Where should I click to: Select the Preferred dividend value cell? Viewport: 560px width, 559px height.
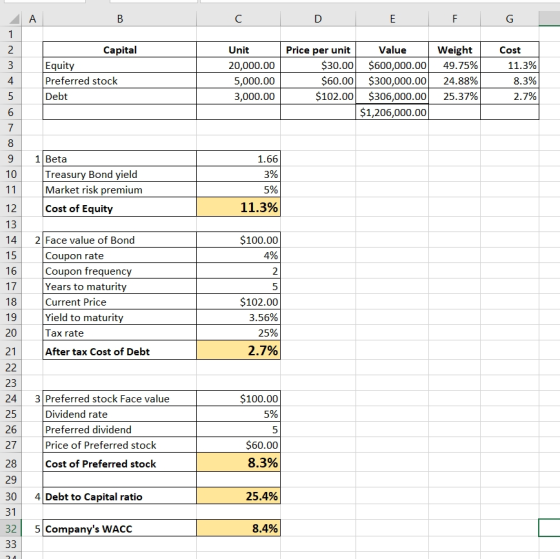(x=238, y=429)
